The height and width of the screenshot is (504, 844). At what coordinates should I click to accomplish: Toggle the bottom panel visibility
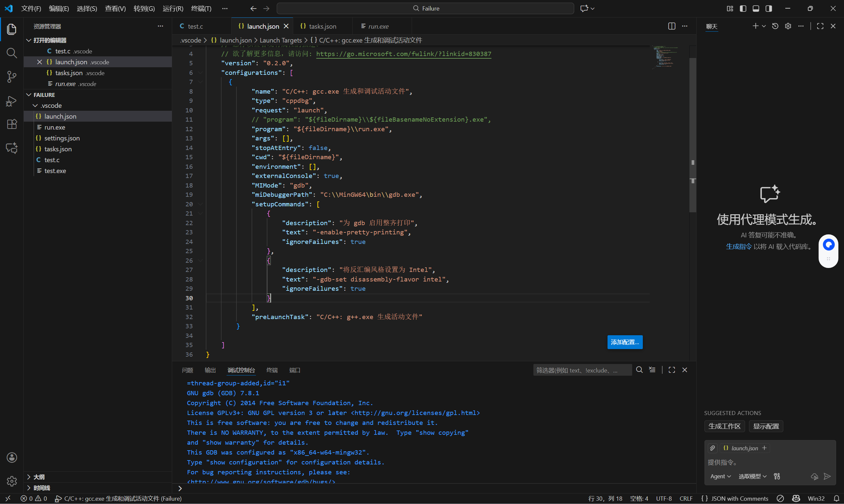click(756, 9)
